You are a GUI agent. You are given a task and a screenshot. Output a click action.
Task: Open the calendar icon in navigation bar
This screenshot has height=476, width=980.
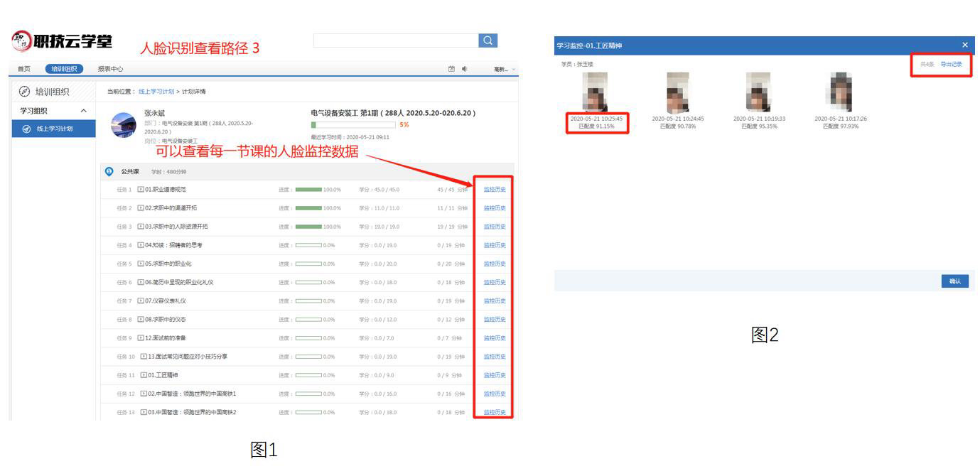(x=451, y=69)
